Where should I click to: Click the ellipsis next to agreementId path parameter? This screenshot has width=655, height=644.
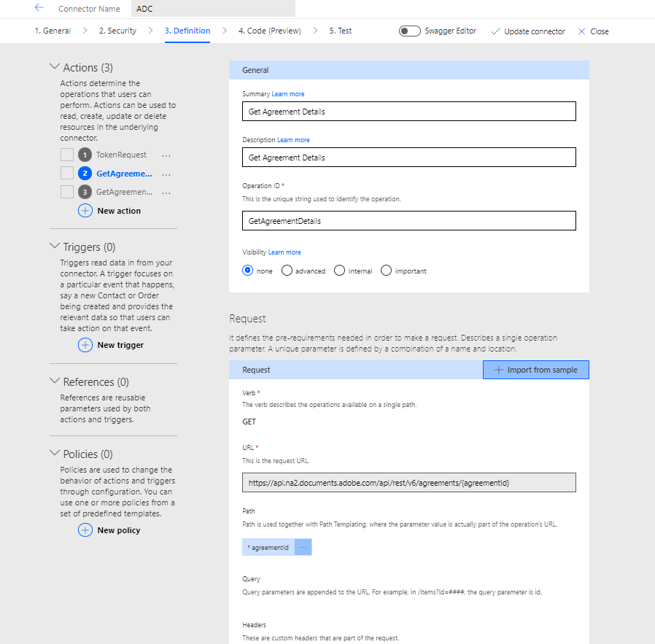pyautogui.click(x=302, y=546)
